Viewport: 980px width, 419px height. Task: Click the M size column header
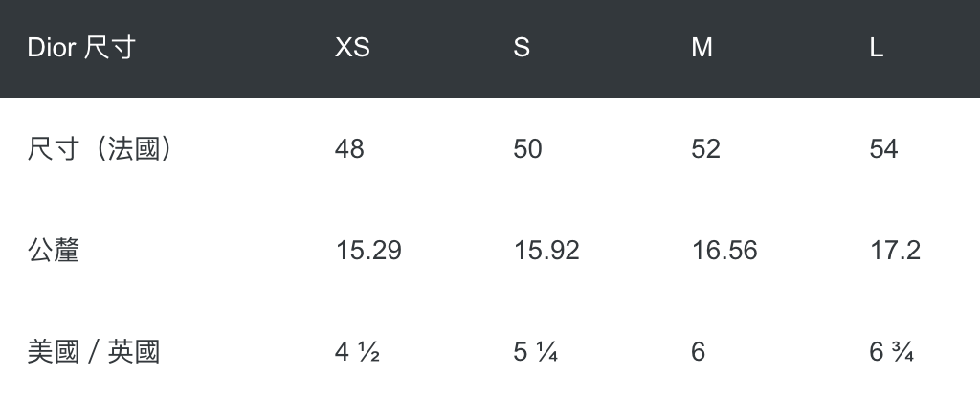pyautogui.click(x=702, y=48)
